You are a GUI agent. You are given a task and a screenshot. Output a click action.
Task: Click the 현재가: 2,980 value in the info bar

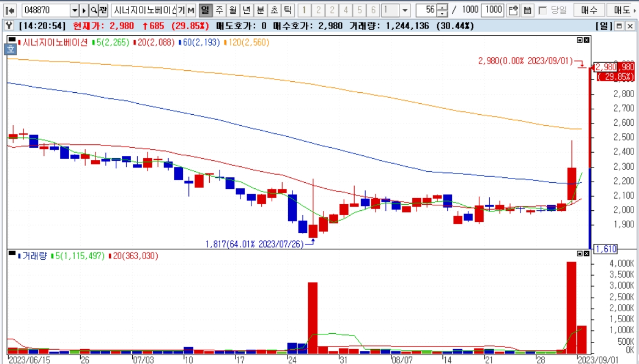pyautogui.click(x=104, y=26)
